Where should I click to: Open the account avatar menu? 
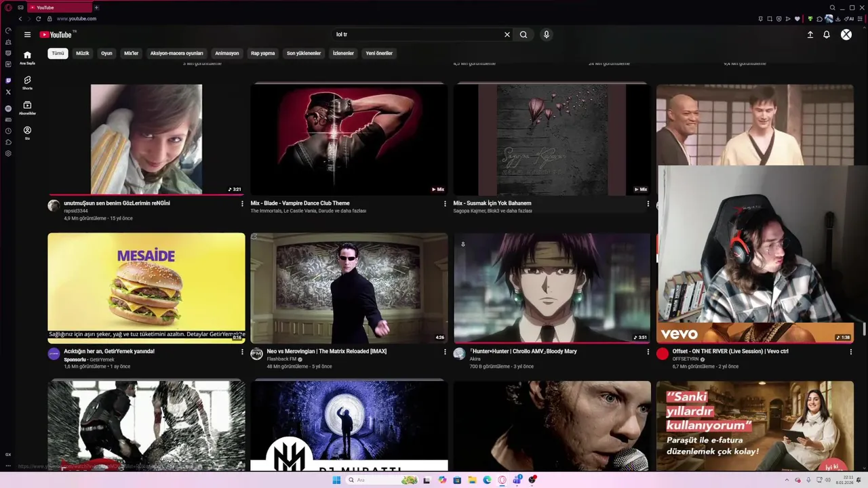pyautogui.click(x=846, y=35)
